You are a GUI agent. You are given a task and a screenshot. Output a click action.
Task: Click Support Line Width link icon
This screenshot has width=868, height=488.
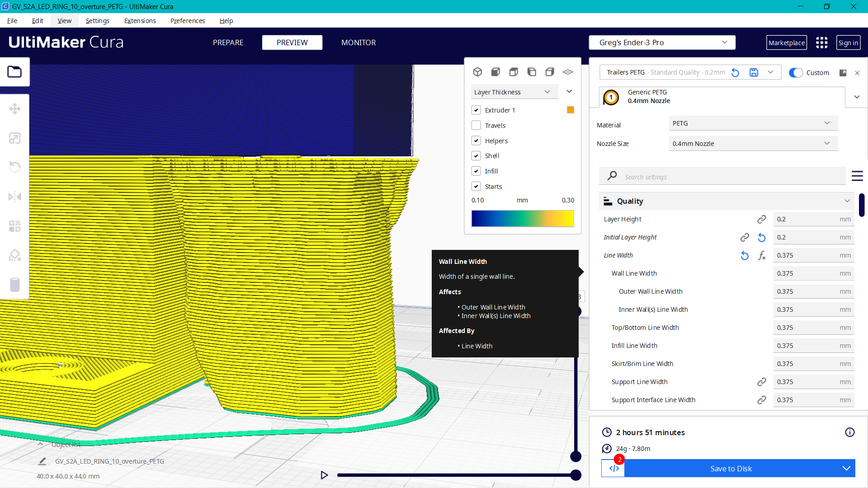click(x=762, y=382)
